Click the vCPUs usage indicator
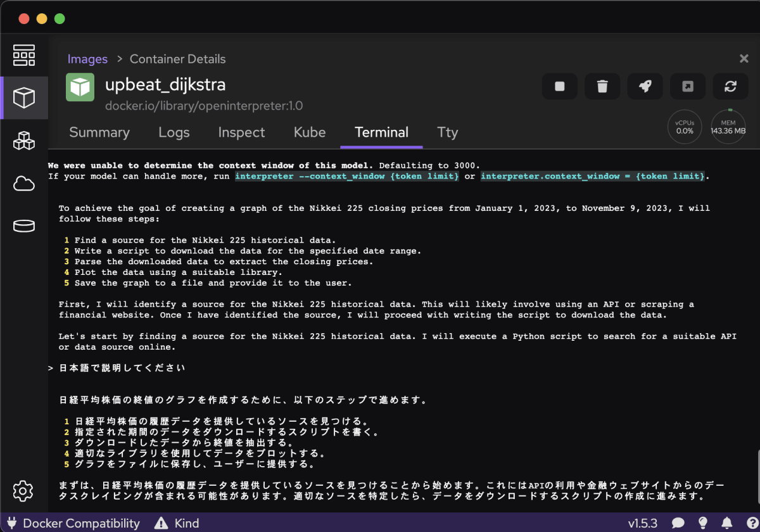This screenshot has height=532, width=760. click(685, 127)
